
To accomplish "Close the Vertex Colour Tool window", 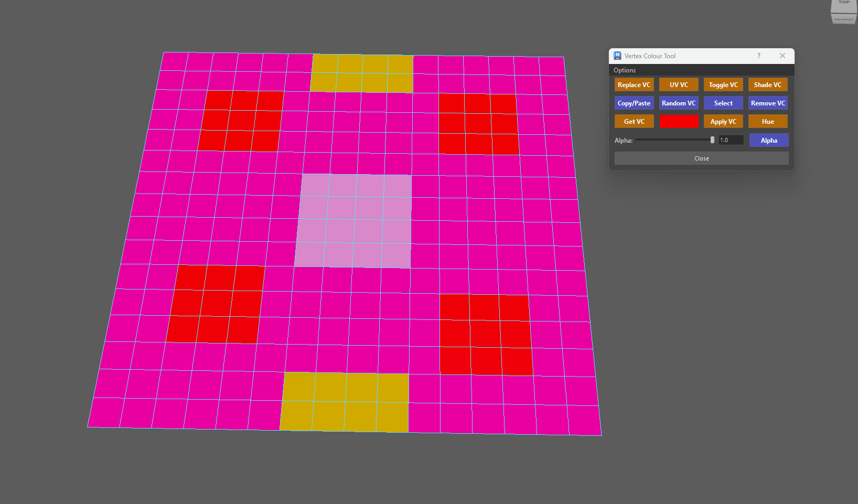I will (x=782, y=56).
